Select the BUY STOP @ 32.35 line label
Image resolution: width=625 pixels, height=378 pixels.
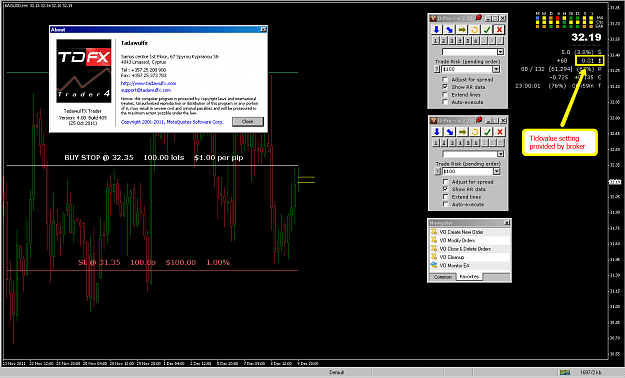(x=154, y=158)
